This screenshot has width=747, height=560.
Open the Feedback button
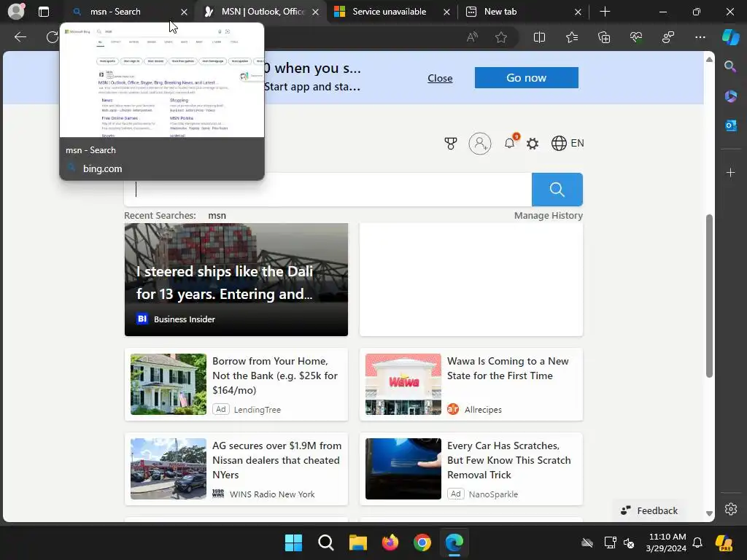(649, 510)
